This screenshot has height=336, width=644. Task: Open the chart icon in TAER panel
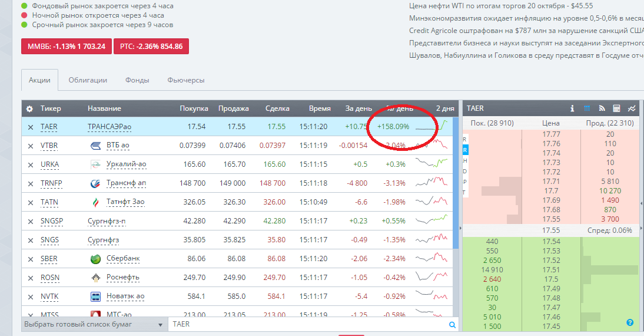(x=632, y=108)
